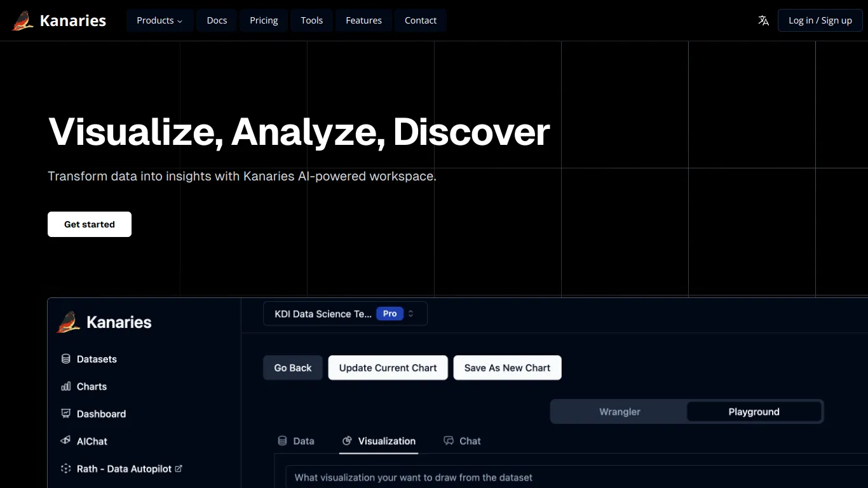Click the Kanaries bird logo in header
Screen dimensions: 868x488
tap(23, 20)
